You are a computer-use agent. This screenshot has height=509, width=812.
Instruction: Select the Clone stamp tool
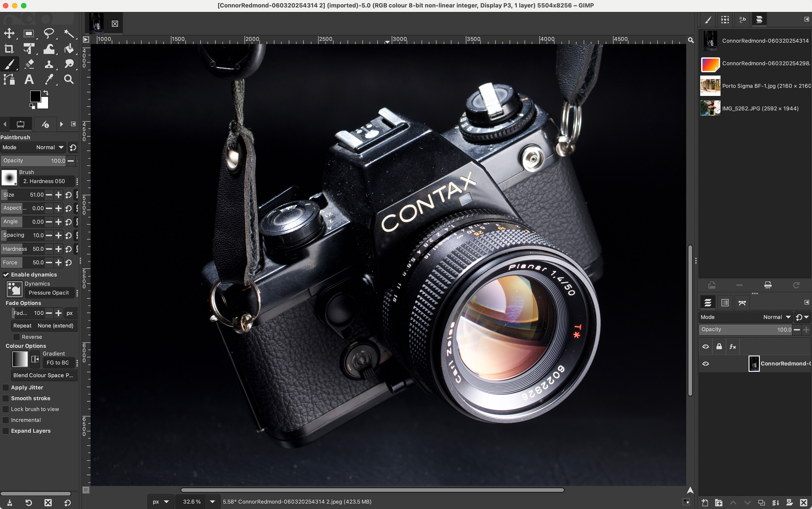(49, 64)
